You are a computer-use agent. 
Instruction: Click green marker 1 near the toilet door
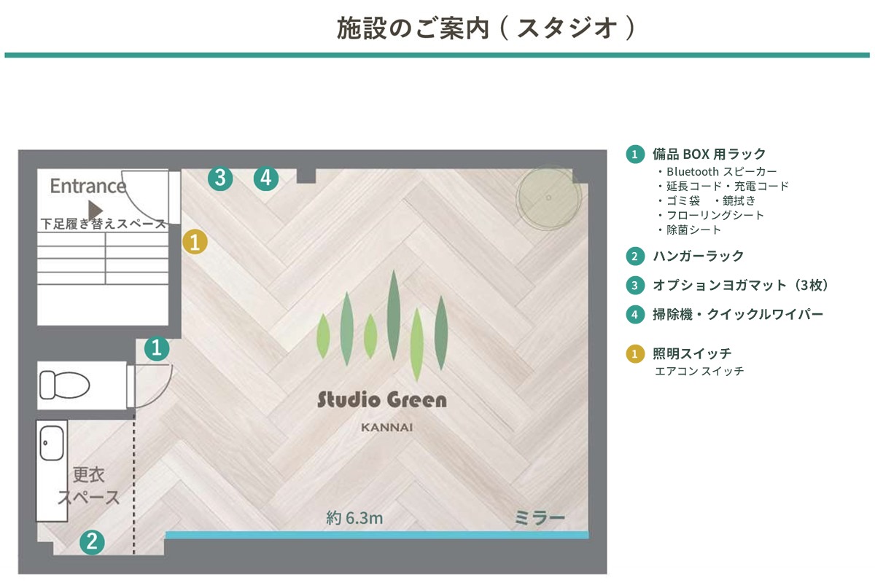(x=157, y=348)
